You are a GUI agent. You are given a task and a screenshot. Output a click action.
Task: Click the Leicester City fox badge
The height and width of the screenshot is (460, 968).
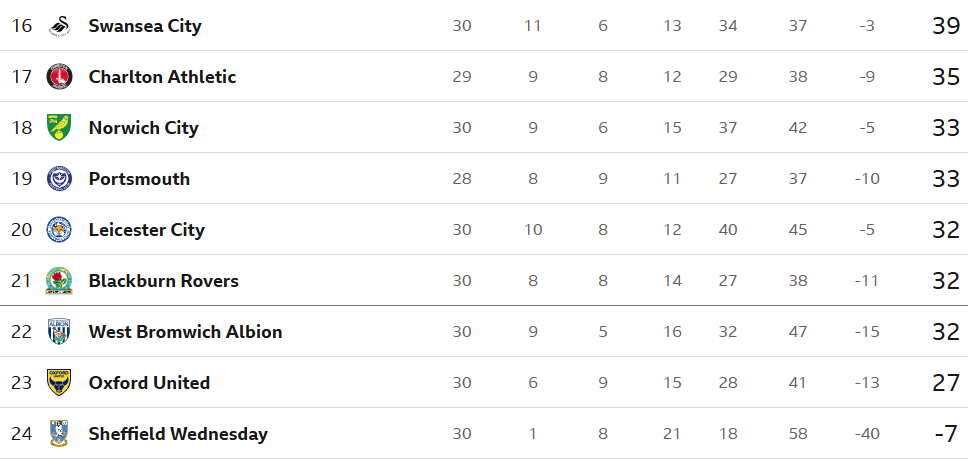click(x=59, y=230)
